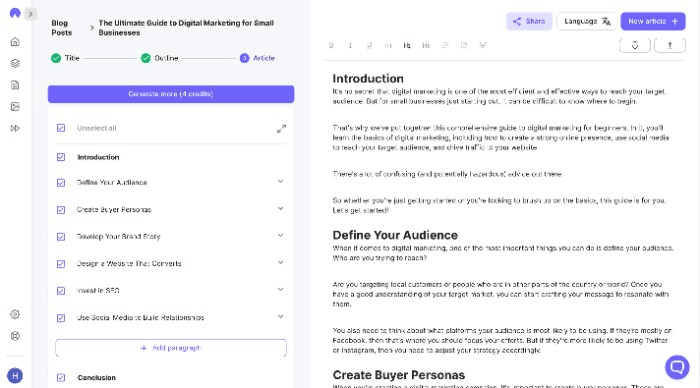The height and width of the screenshot is (388, 700).
Task: Click Add paragraph button
Action: tap(171, 348)
